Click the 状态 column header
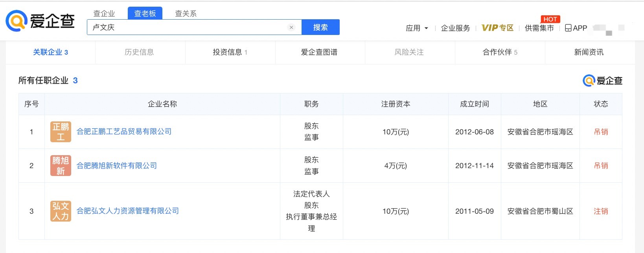 pyautogui.click(x=601, y=104)
